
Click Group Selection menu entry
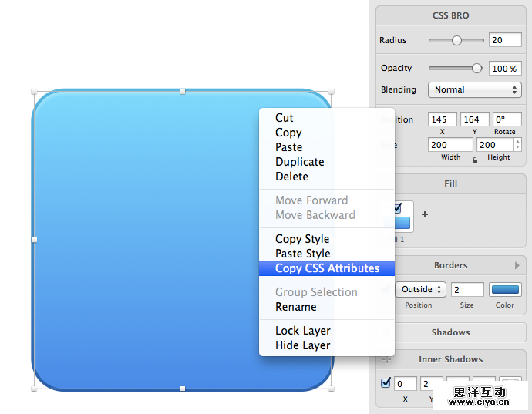[x=327, y=292]
